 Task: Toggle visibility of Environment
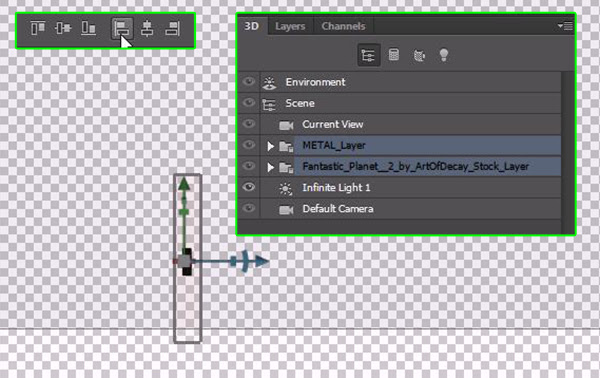tap(249, 81)
